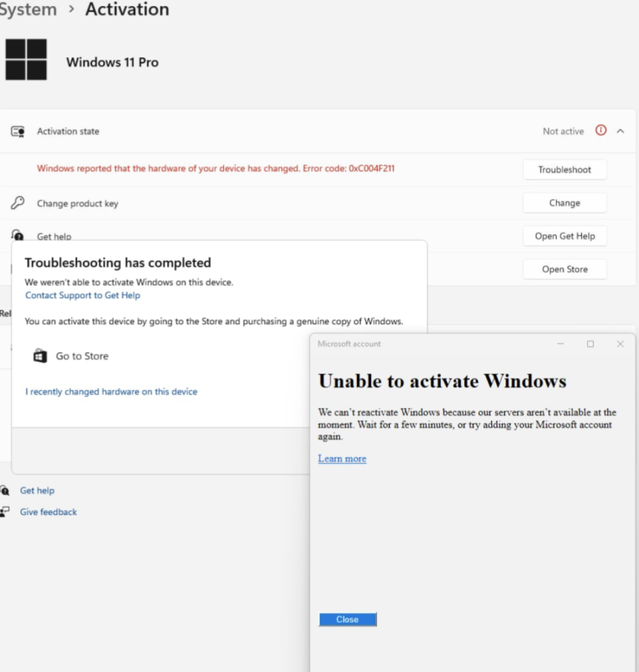Screen dimensions: 639x672
Task: Click the Troubleshooting has completed heading
Action: 118,263
